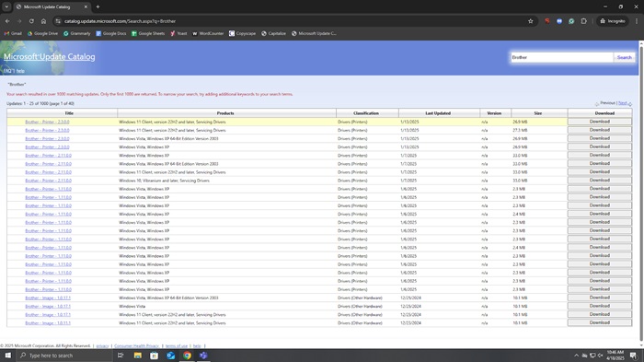644x362 pixels.
Task: Click the blue round extension icon
Action: click(559, 21)
